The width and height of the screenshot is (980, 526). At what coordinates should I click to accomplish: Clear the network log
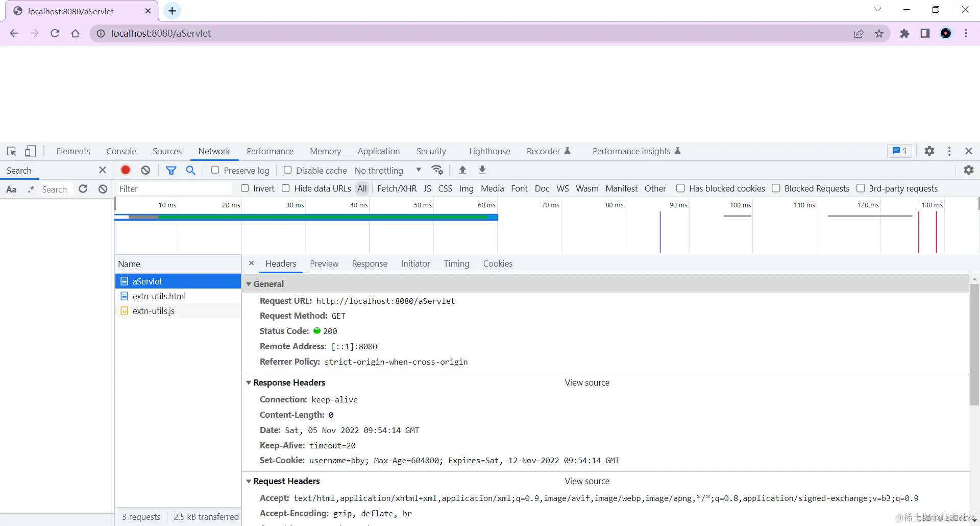[145, 170]
